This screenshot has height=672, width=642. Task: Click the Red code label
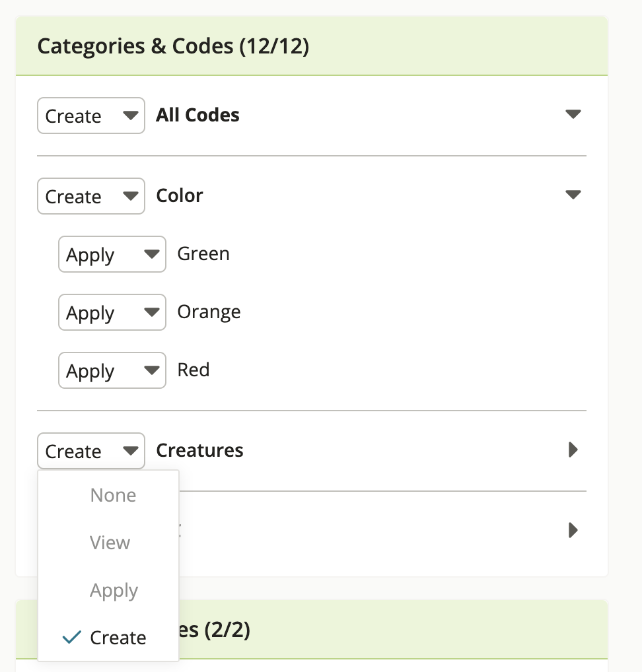[x=194, y=370]
